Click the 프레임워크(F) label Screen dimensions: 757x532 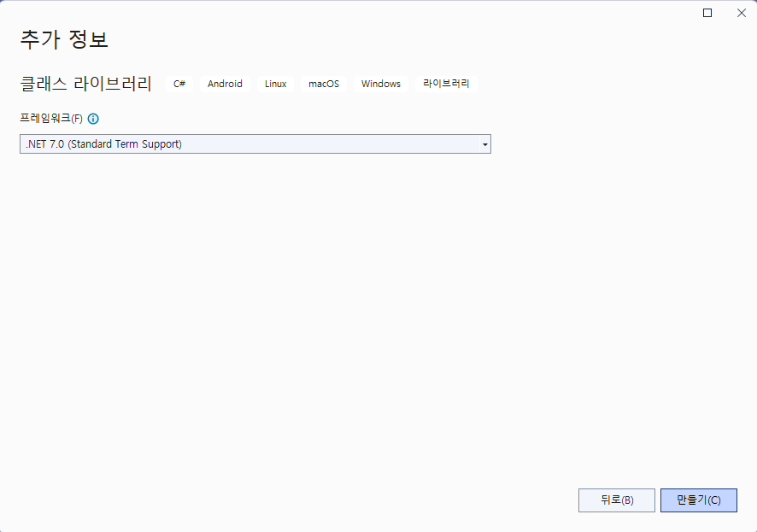tap(51, 119)
